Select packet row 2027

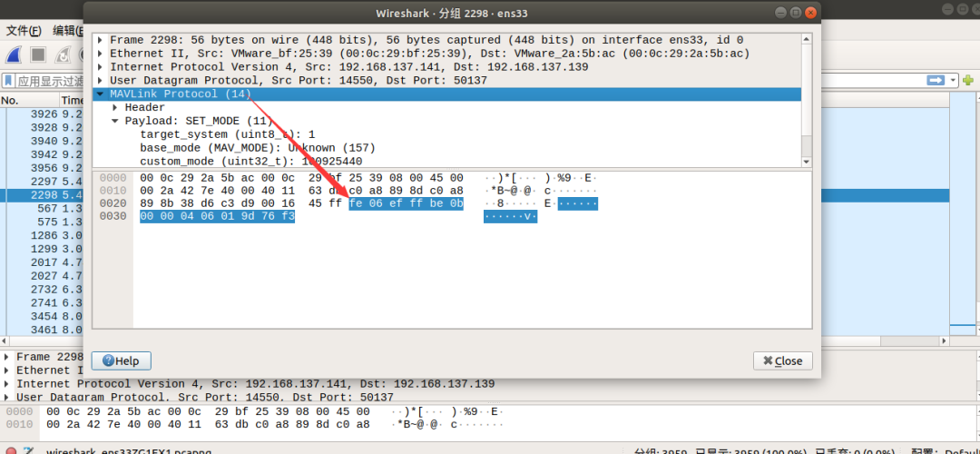(x=42, y=276)
